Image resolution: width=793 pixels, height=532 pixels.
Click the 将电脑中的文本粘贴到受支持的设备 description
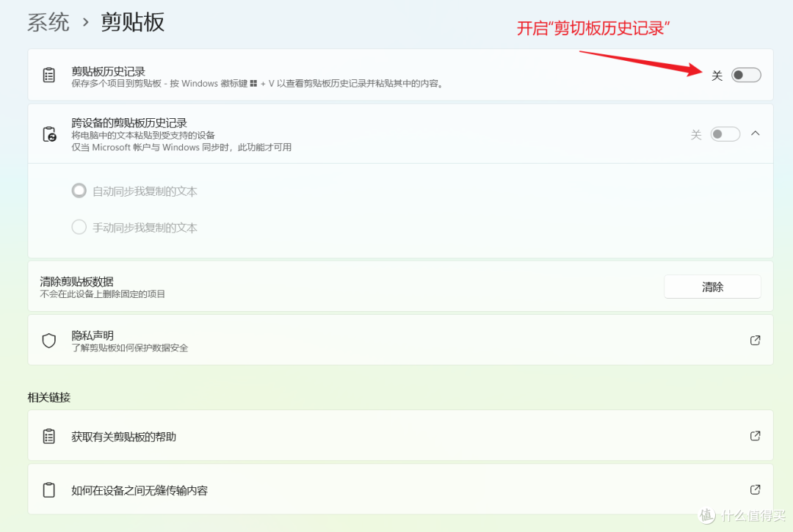click(x=143, y=135)
